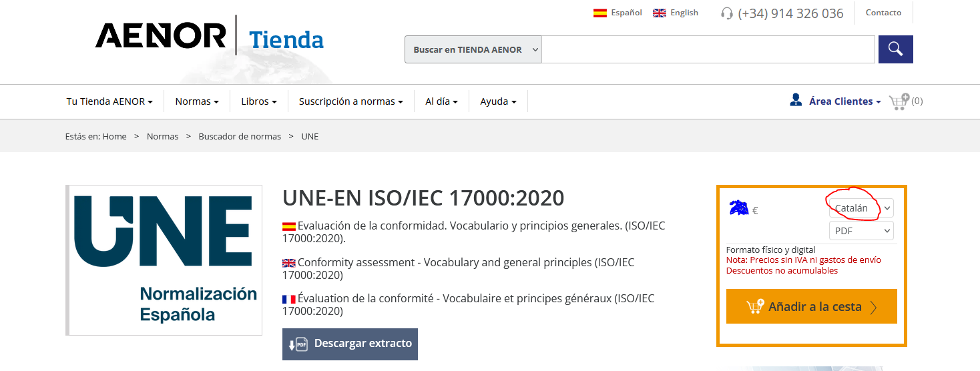Click in the search text field
The height and width of the screenshot is (371, 980).
pos(708,49)
